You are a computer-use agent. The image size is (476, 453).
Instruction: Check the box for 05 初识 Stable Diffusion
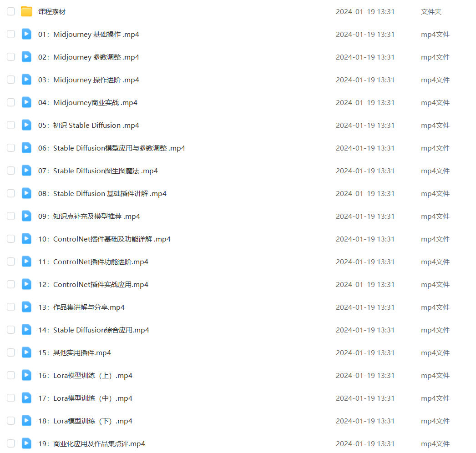[x=11, y=125]
